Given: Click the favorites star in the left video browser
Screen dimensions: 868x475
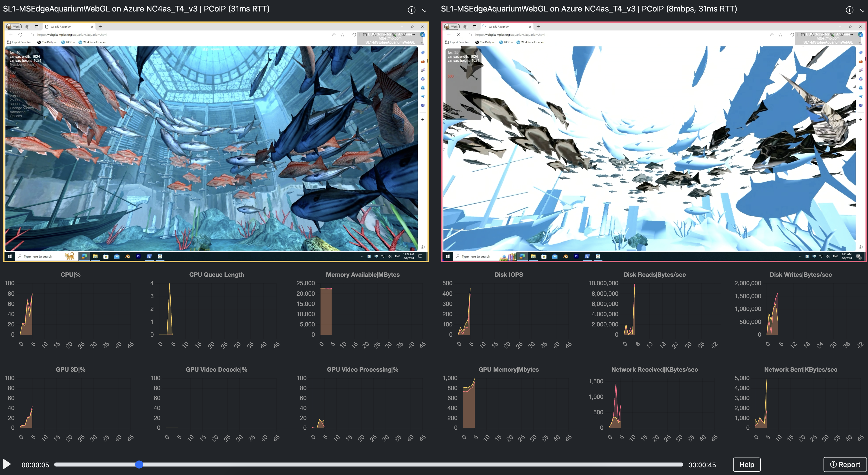Looking at the screenshot, I should coord(342,34).
